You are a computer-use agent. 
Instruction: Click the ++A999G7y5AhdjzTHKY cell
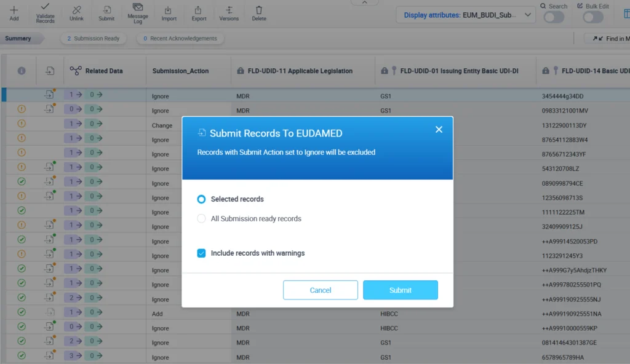[574, 271]
